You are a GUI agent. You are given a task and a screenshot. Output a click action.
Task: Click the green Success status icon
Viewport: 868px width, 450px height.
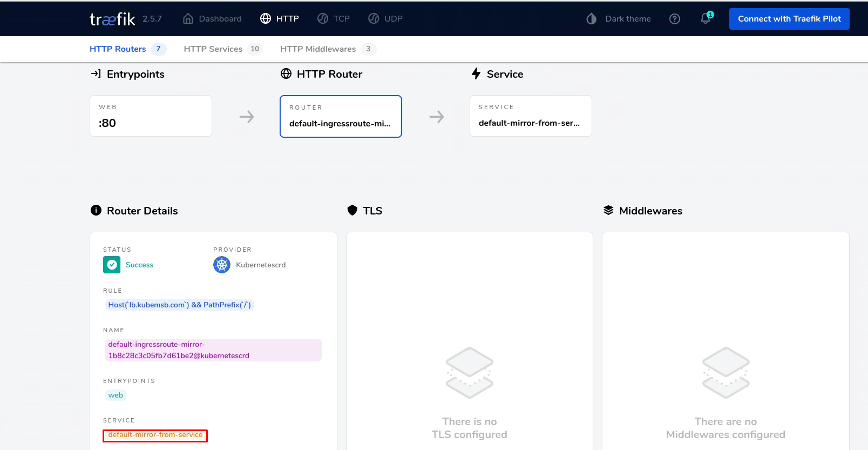coord(112,265)
